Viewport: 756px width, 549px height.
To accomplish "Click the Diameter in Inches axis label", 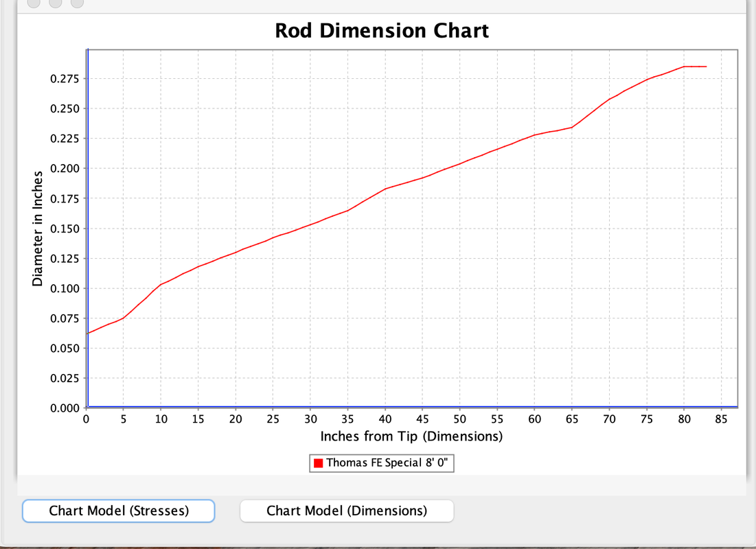I will (37, 229).
